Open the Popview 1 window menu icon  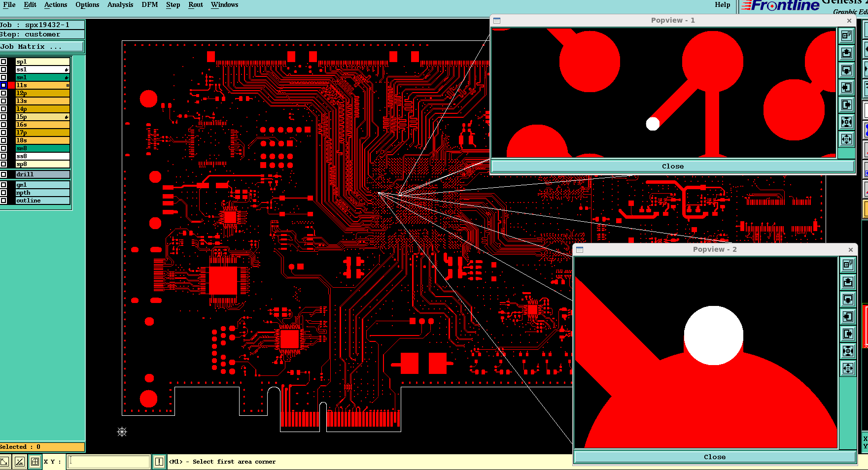tap(497, 20)
